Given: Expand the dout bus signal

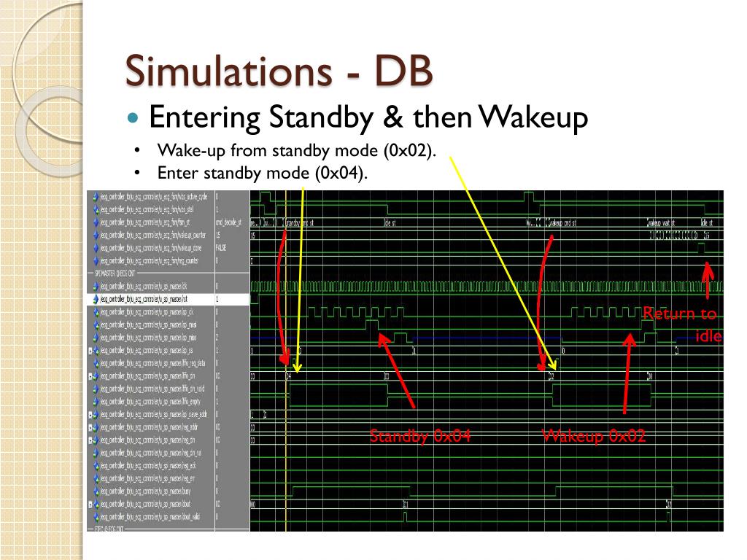Looking at the screenshot, I should pyautogui.click(x=90, y=505).
